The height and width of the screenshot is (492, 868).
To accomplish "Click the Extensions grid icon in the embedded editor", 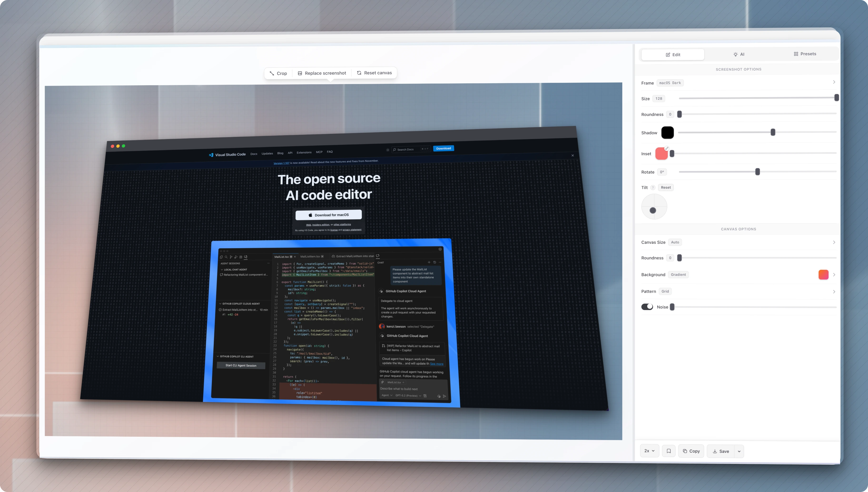I will pyautogui.click(x=241, y=257).
